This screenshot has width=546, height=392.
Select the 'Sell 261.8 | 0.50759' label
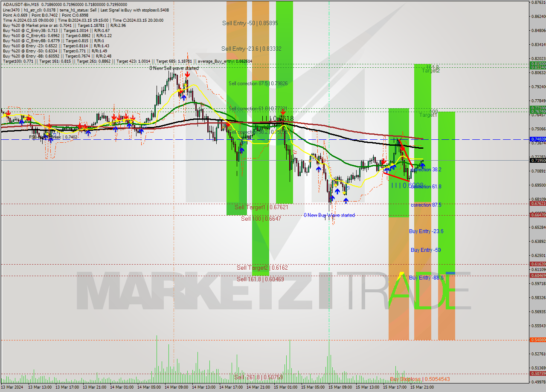(258, 377)
